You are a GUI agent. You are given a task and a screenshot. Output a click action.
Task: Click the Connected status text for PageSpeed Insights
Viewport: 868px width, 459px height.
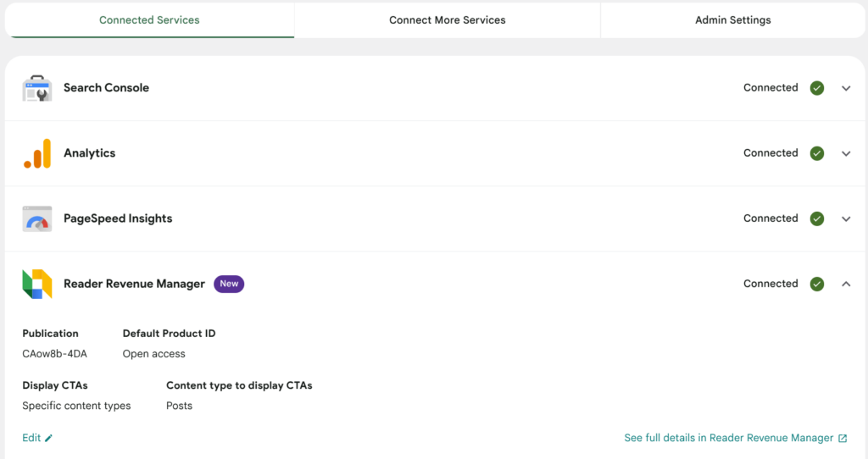[771, 218]
